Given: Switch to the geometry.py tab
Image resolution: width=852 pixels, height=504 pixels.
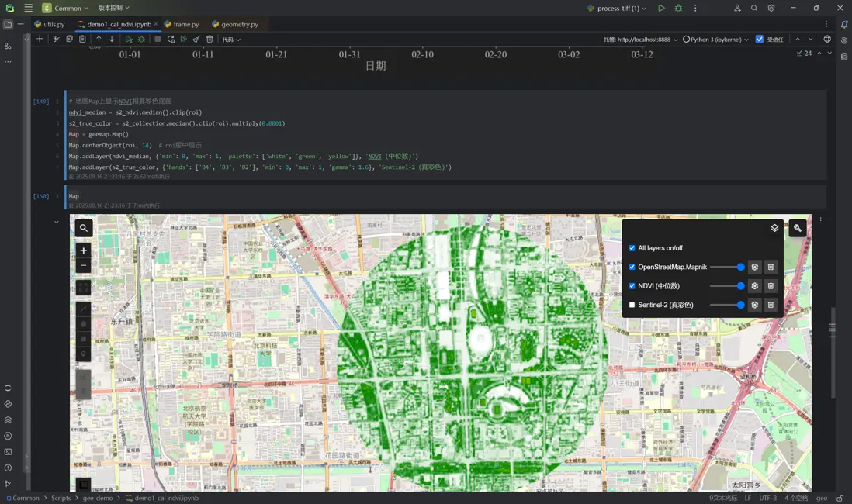Looking at the screenshot, I should (x=239, y=24).
